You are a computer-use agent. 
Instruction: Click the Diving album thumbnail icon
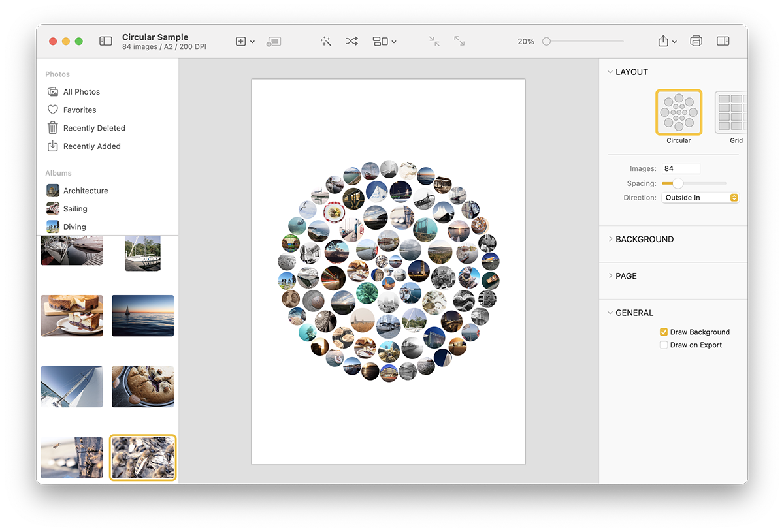pyautogui.click(x=53, y=227)
